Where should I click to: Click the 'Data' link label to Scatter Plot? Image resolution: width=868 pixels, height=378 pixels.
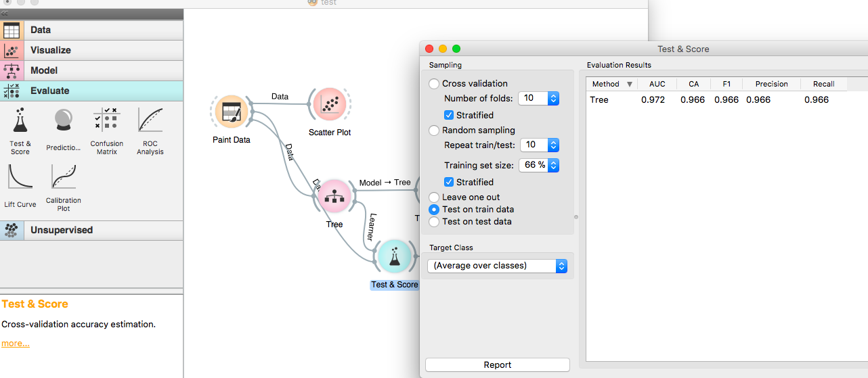click(x=280, y=97)
